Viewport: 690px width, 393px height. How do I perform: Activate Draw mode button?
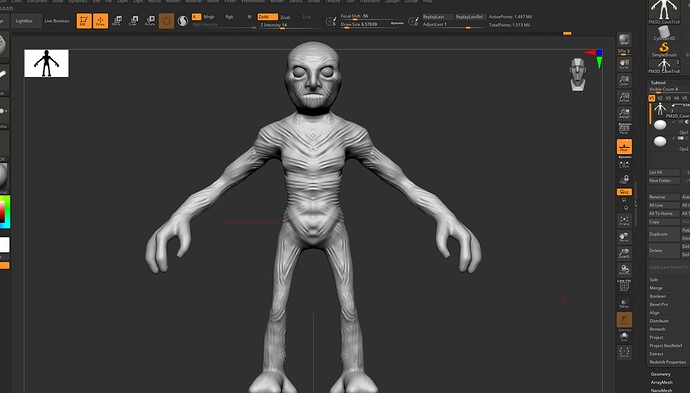[100, 21]
